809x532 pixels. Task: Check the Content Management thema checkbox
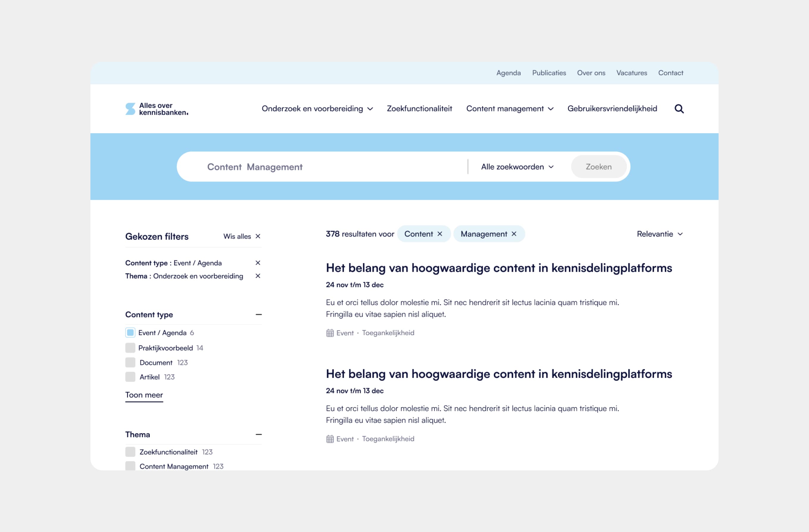(130, 466)
